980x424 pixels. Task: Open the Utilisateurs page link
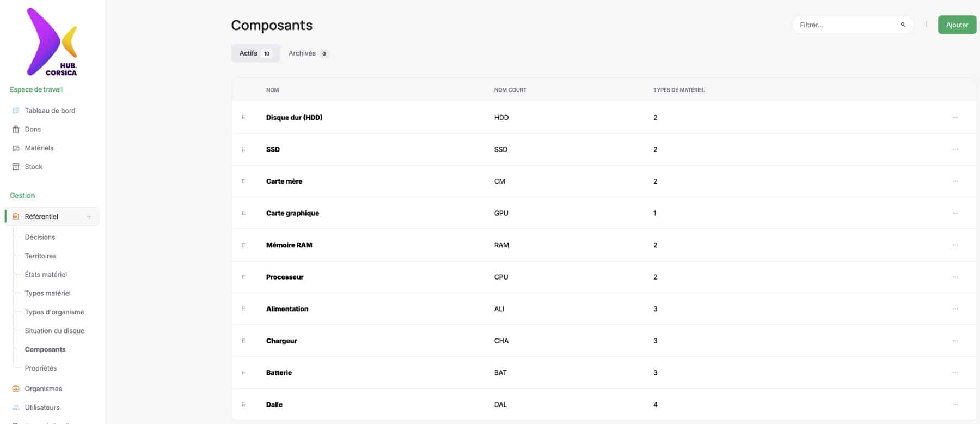pos(42,408)
